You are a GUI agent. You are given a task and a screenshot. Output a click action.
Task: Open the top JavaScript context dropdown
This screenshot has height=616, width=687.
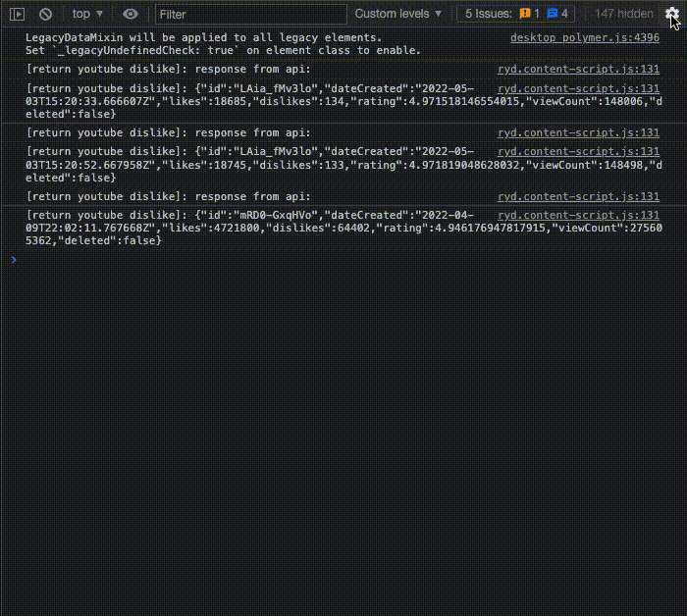click(x=87, y=14)
